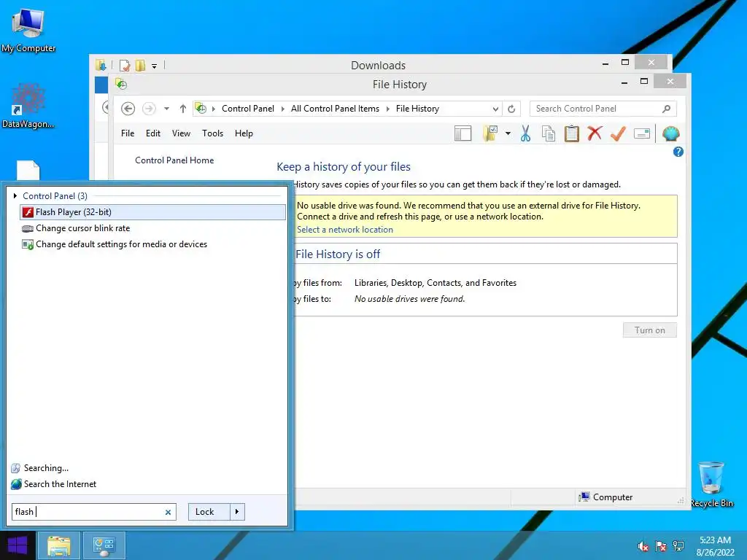Open the dropdown arrow beside folder options icon
Screen dimensions: 747x560
(508, 134)
